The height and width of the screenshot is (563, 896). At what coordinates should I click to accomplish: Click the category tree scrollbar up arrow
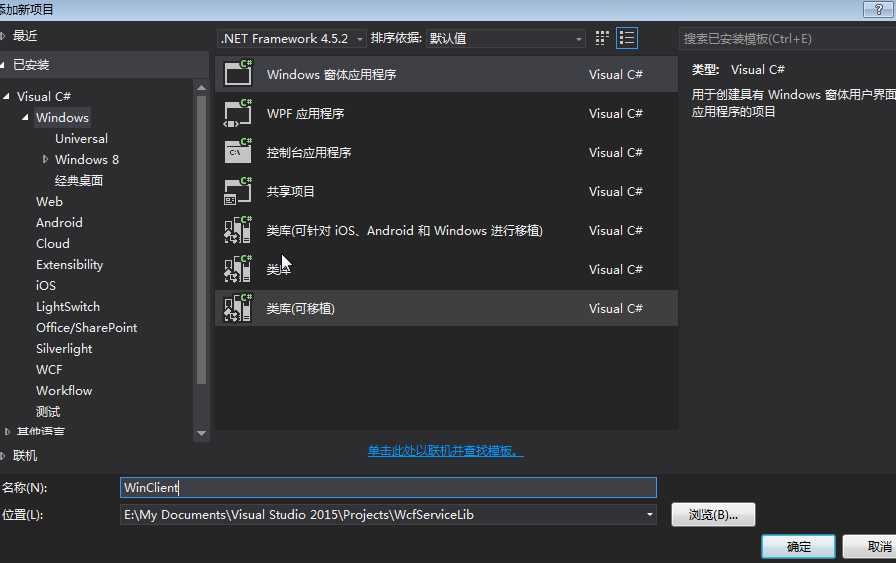[201, 87]
